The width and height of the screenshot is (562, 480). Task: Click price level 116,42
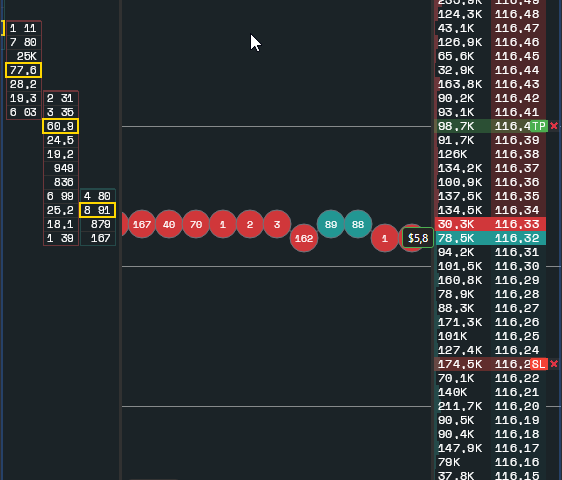tap(517, 98)
